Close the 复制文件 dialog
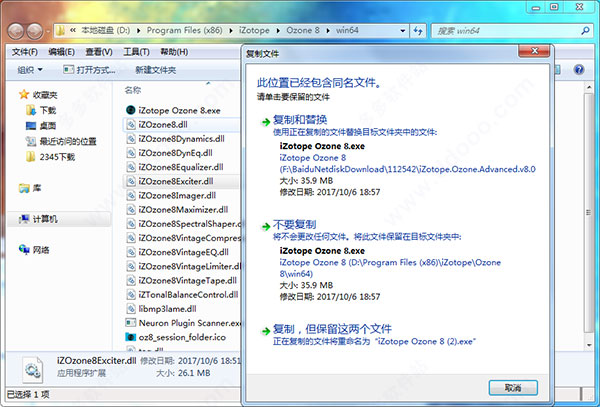 (535, 51)
